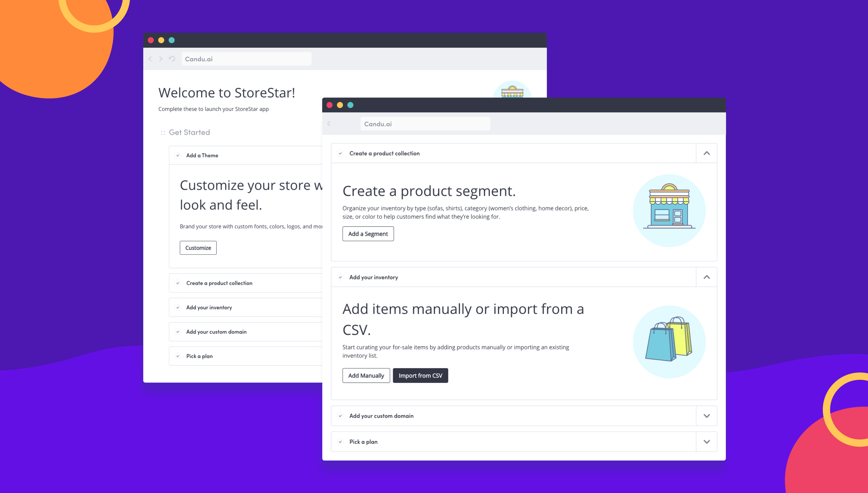Click the Add Manually button
The width and height of the screenshot is (868, 493).
[366, 376]
